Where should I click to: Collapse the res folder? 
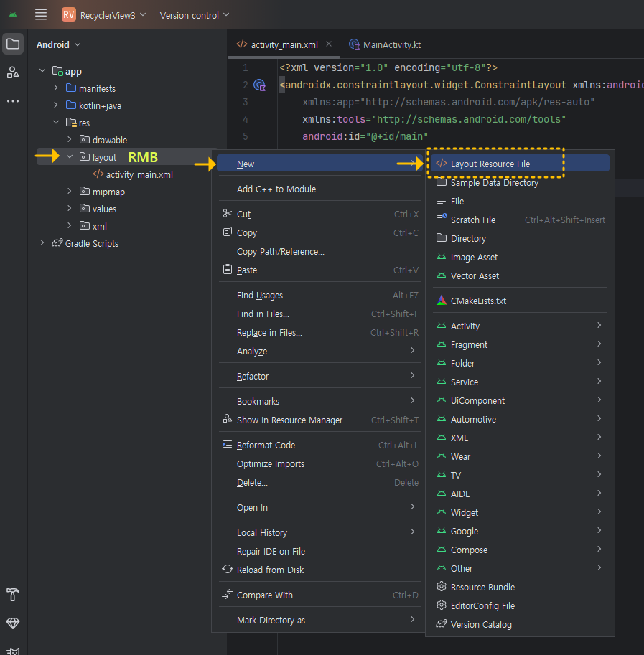(55, 122)
